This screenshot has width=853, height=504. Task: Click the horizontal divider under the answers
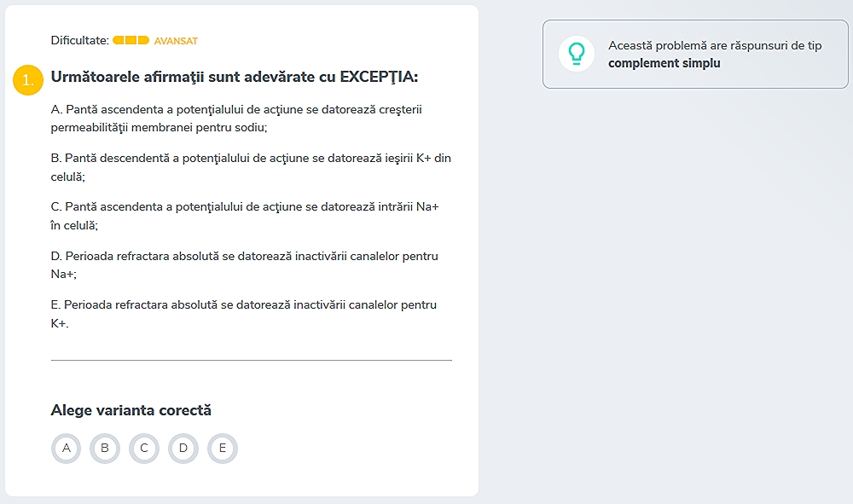point(252,360)
